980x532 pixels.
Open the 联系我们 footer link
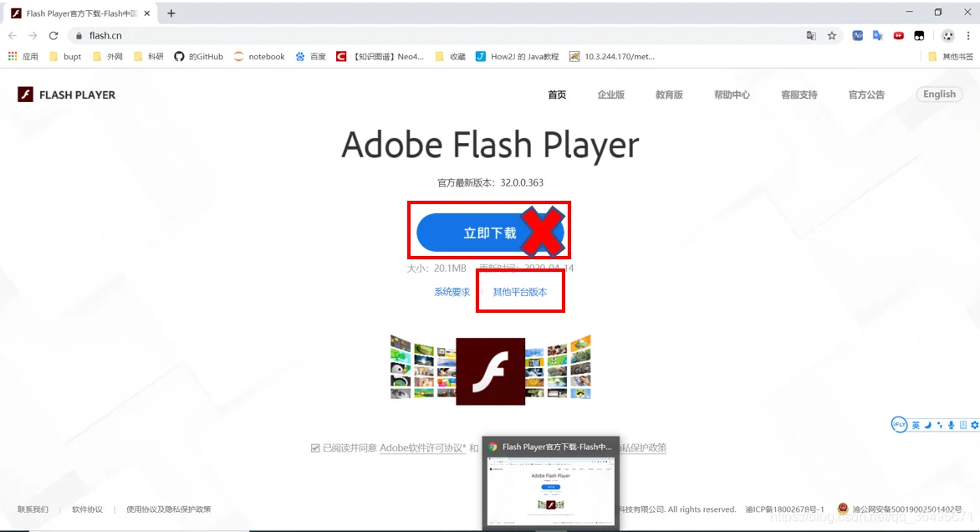pos(33,509)
